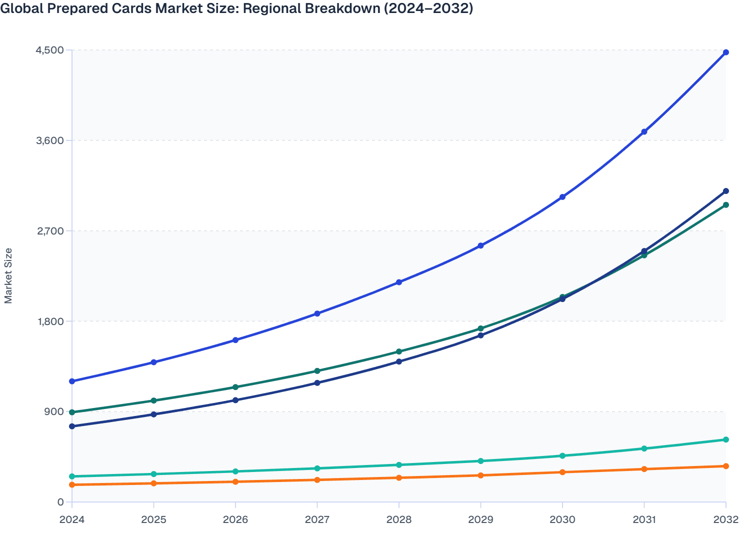Select the topmost blue line's 2032 data point

pos(725,51)
